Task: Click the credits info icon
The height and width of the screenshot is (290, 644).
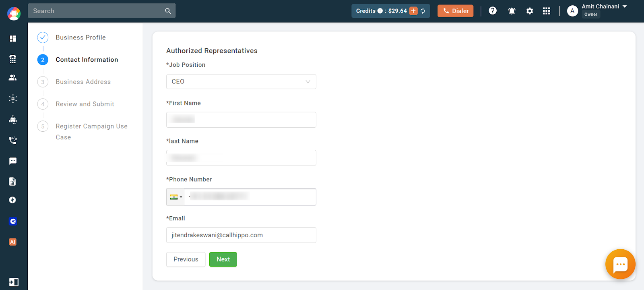Action: tap(380, 11)
